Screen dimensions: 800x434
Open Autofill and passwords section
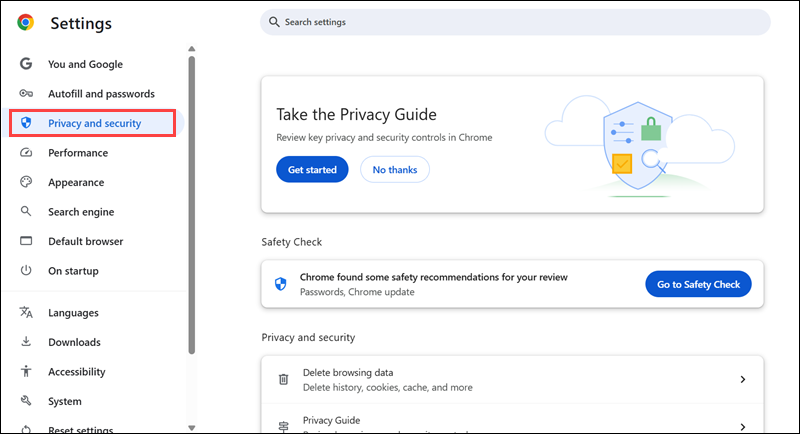pos(101,94)
